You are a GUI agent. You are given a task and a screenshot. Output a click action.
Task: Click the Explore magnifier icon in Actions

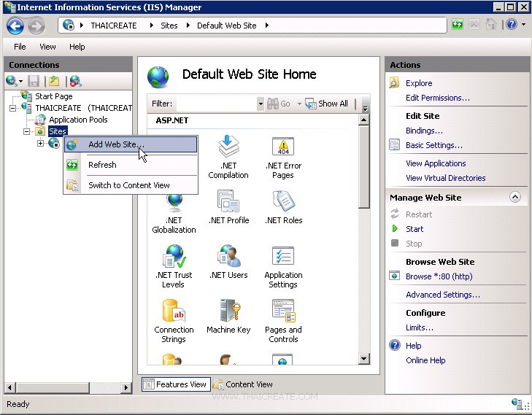point(394,82)
